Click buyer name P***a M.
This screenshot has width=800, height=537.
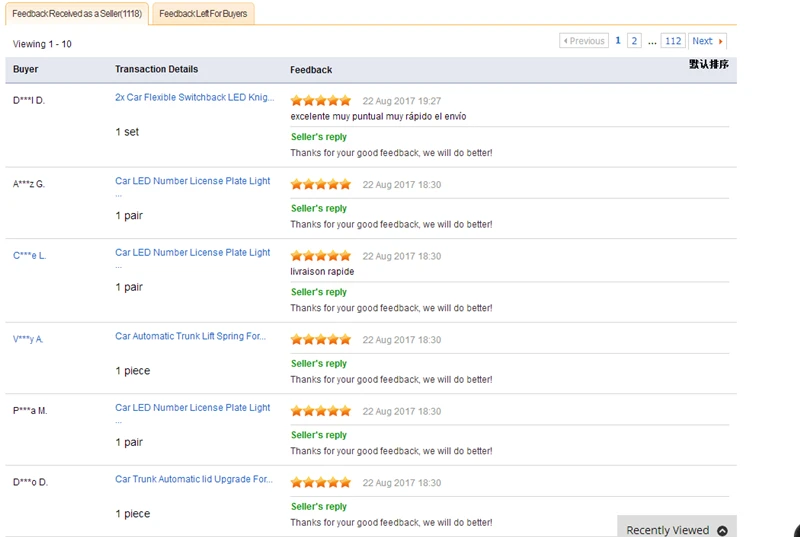[x=30, y=411]
